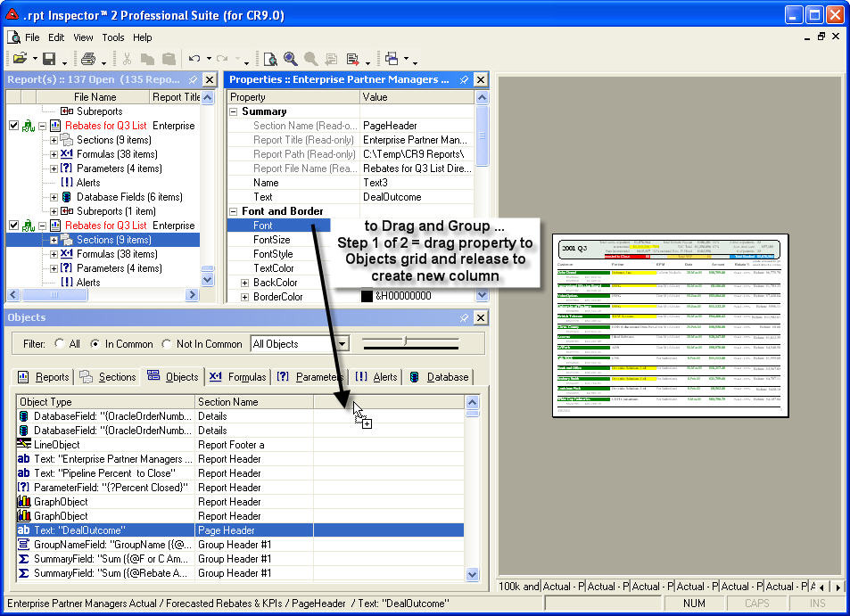Click the Save floppy disk icon
The image size is (850, 616).
pyautogui.click(x=49, y=59)
